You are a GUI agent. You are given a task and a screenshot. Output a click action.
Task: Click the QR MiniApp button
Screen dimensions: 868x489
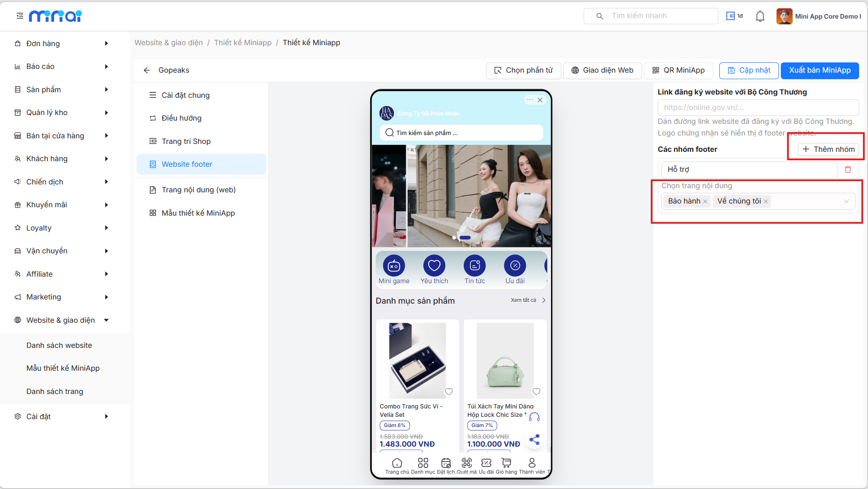pyautogui.click(x=678, y=70)
